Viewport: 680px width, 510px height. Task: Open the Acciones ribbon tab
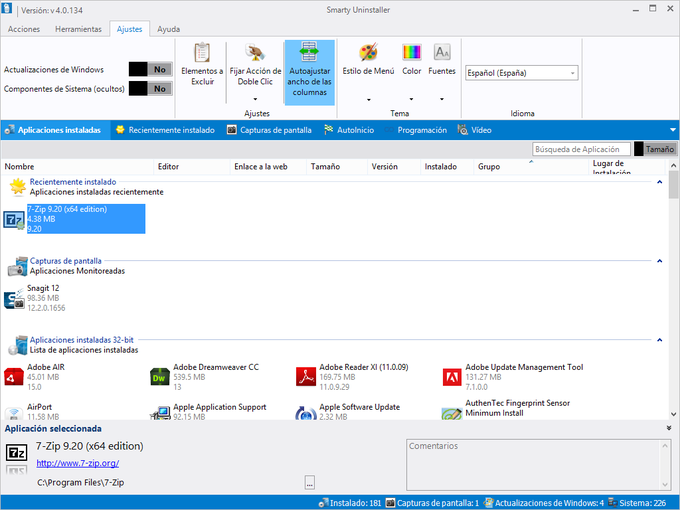[24, 29]
